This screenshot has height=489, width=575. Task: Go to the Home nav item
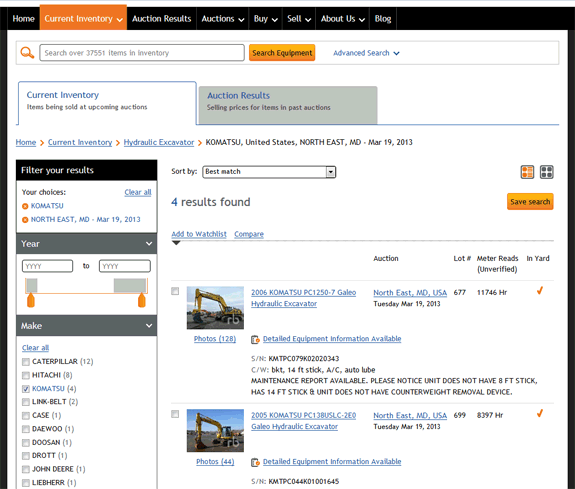pos(23,19)
